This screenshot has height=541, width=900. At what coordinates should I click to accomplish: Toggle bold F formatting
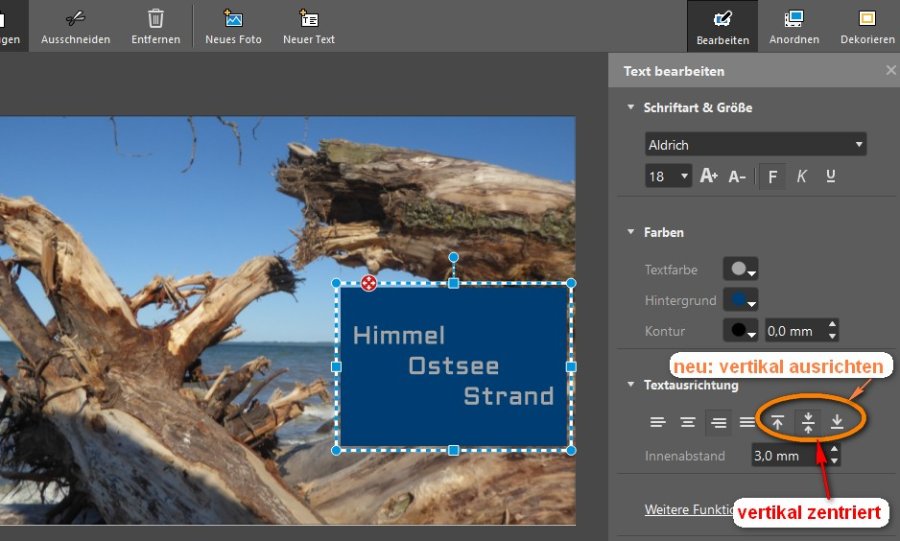tap(771, 176)
